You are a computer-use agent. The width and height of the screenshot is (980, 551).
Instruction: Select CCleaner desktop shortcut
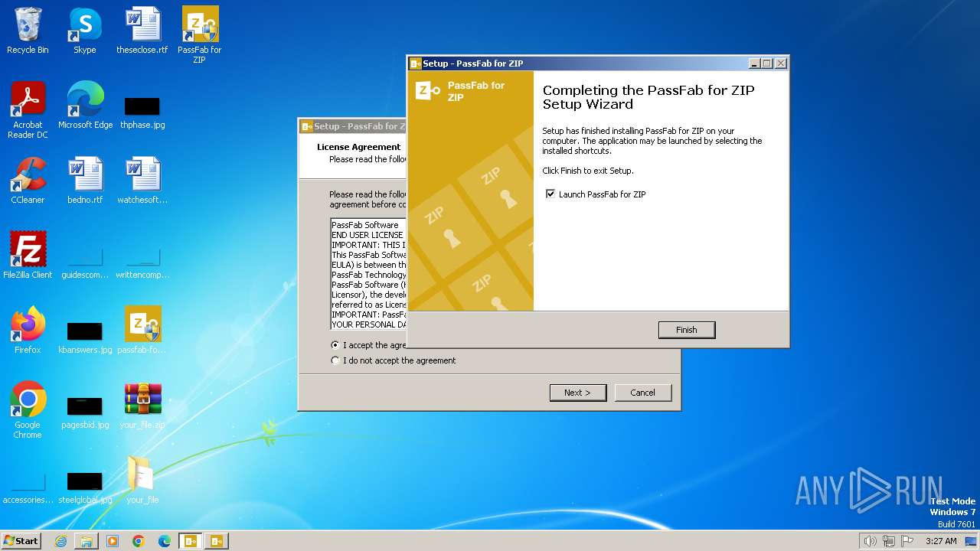click(x=28, y=180)
